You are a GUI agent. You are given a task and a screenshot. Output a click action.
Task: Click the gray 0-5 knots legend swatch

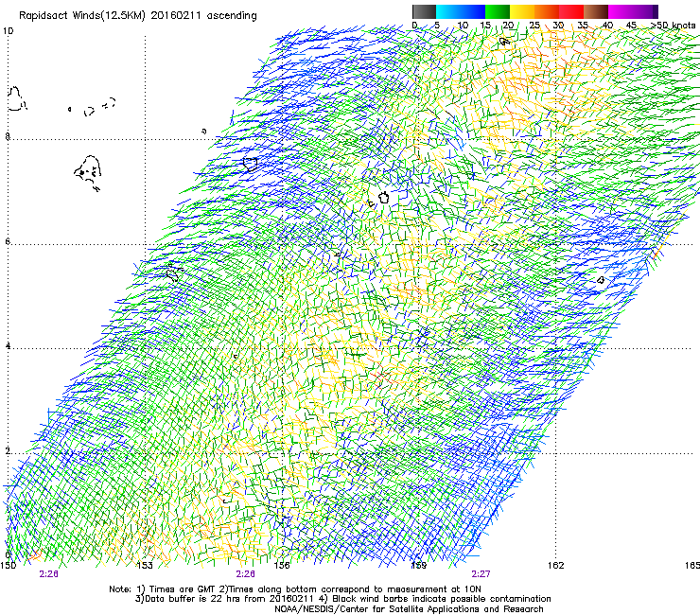[x=424, y=11]
